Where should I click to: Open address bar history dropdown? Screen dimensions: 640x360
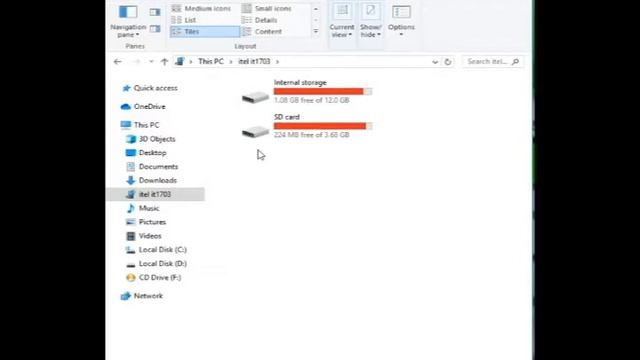pyautogui.click(x=435, y=62)
